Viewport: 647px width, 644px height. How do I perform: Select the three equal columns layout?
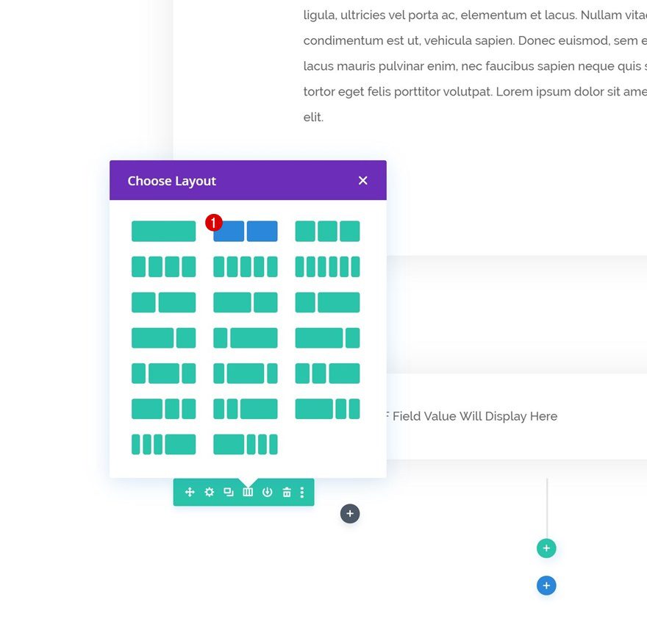327,230
